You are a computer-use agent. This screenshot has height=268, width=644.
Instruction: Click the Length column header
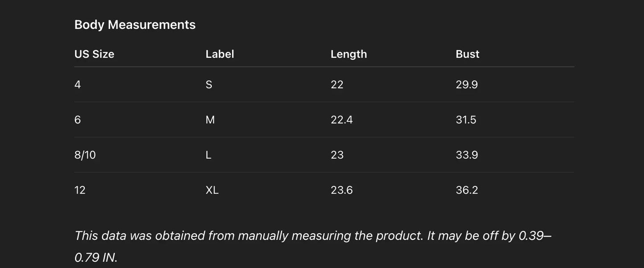349,54
